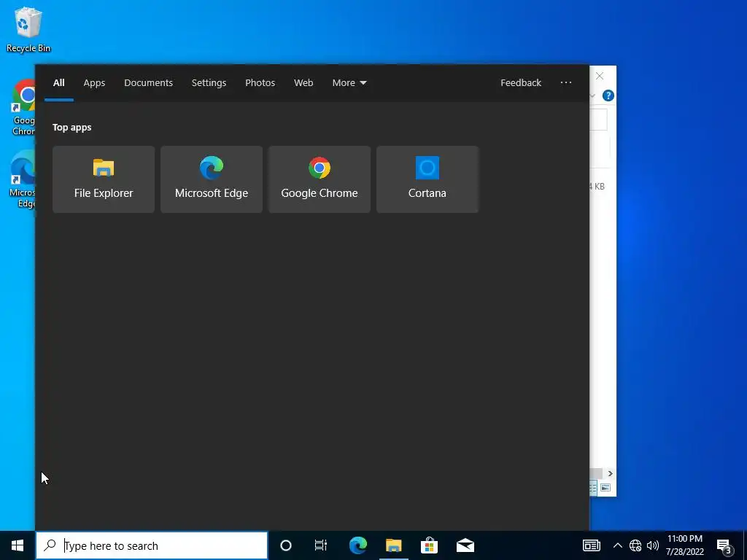Viewport: 747px width, 560px height.
Task: Open Google Chrome tile in Top apps
Action: [320, 179]
